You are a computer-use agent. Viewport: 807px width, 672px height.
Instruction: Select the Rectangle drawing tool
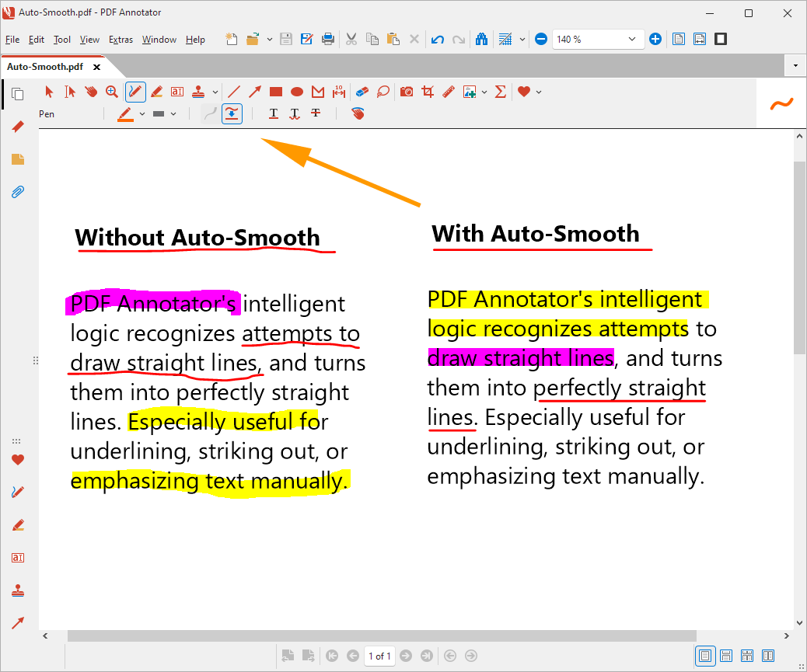click(x=275, y=92)
